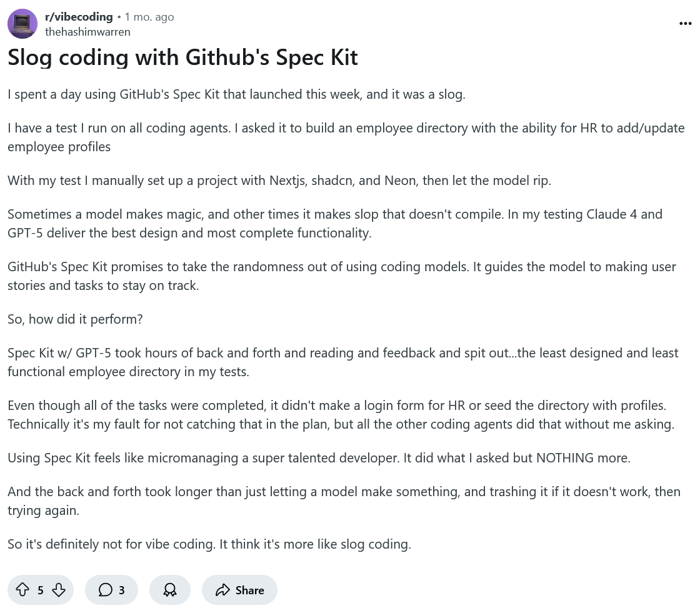Click the '1 mo. ago' timestamp
Image resolution: width=700 pixels, height=608 pixels.
pos(149,16)
